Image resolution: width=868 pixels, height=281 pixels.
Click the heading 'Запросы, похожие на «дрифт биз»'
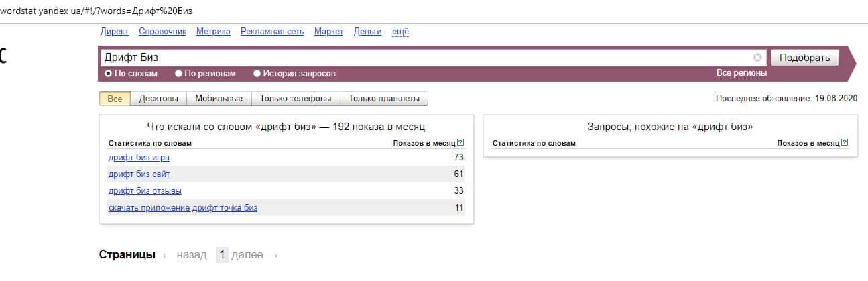click(670, 126)
